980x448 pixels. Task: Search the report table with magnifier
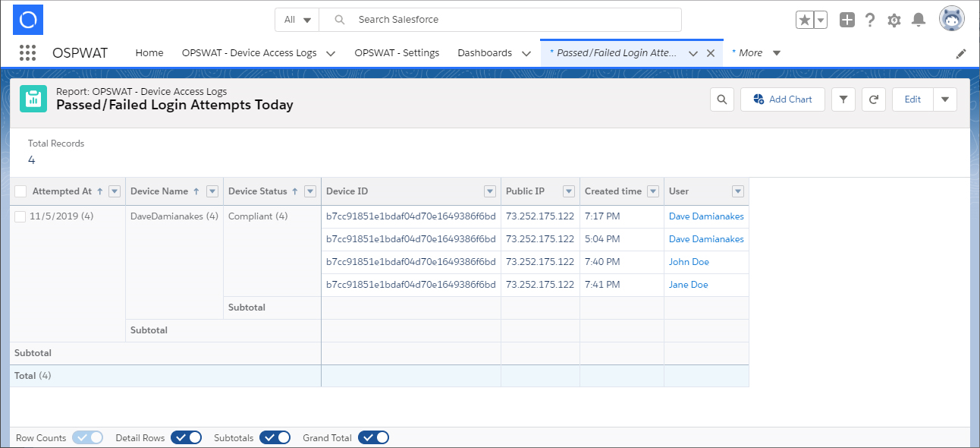coord(722,99)
